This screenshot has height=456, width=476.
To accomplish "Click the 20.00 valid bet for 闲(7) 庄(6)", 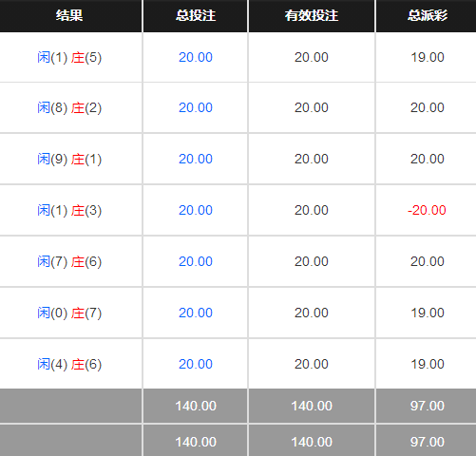I will point(312,261).
